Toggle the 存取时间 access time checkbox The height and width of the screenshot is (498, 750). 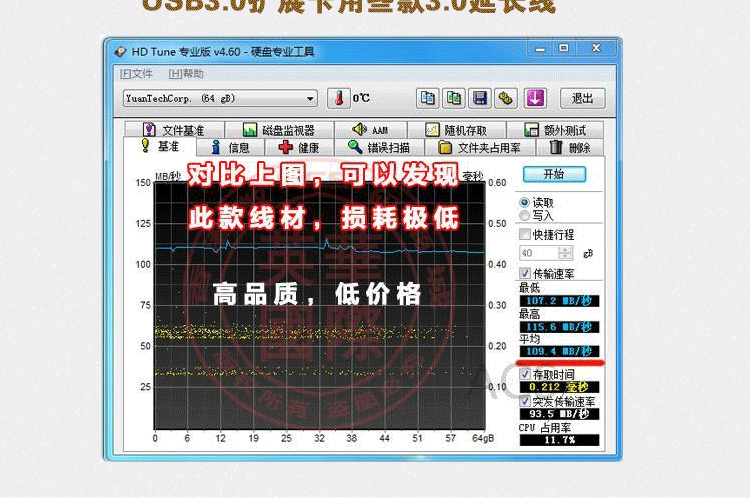525,374
